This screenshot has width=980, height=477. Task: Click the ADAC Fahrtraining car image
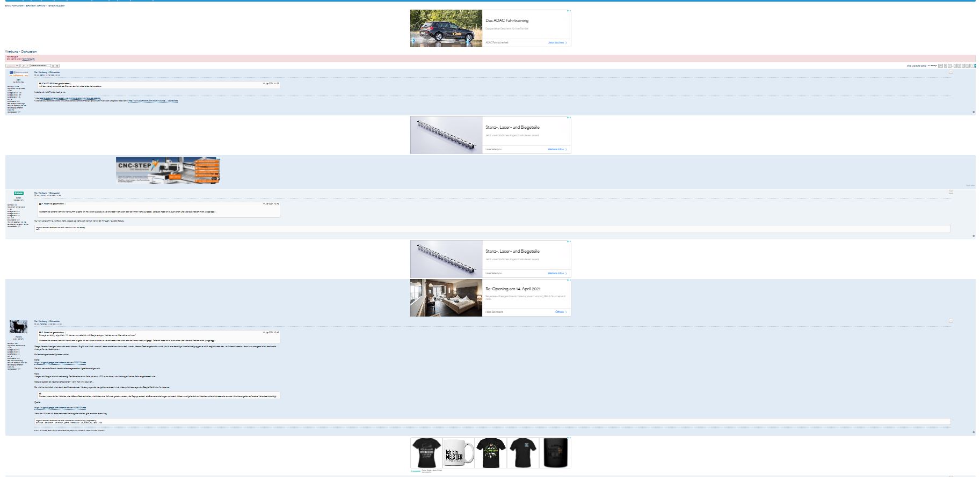[446, 28]
